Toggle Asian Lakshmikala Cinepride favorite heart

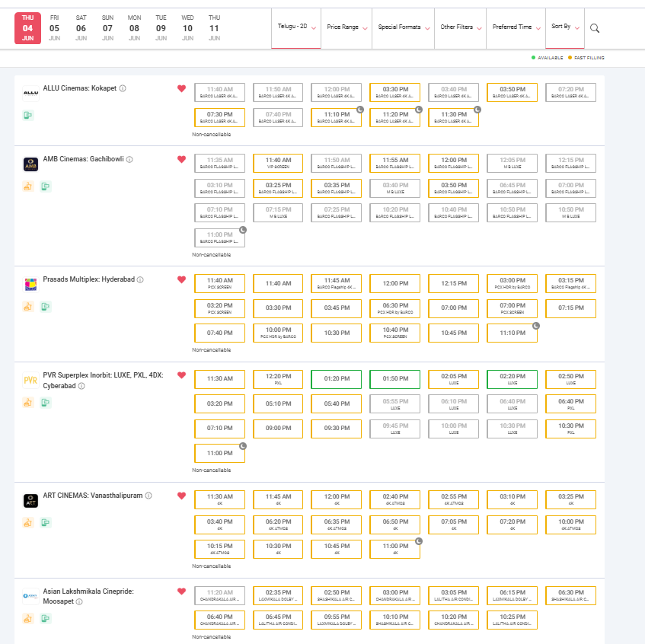[x=181, y=591]
